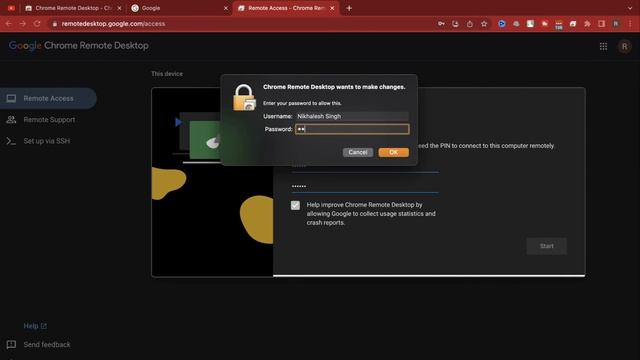Open the Help link
This screenshot has height=360, width=640.
pyautogui.click(x=35, y=326)
